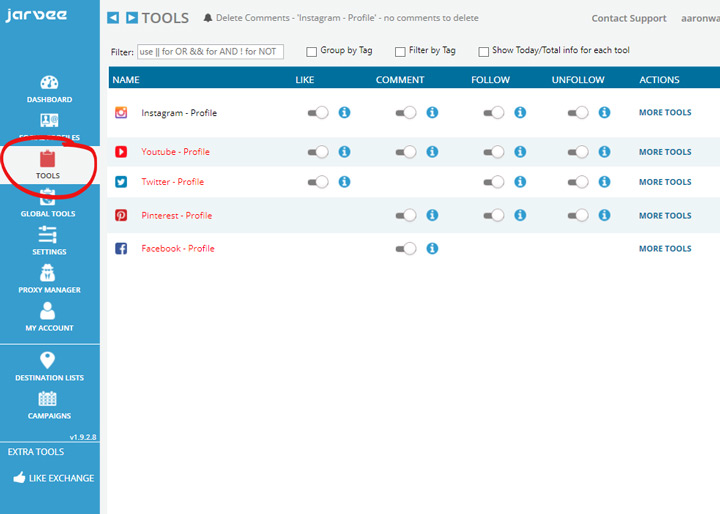Toggle Like switch for Instagram - Profile

318,113
